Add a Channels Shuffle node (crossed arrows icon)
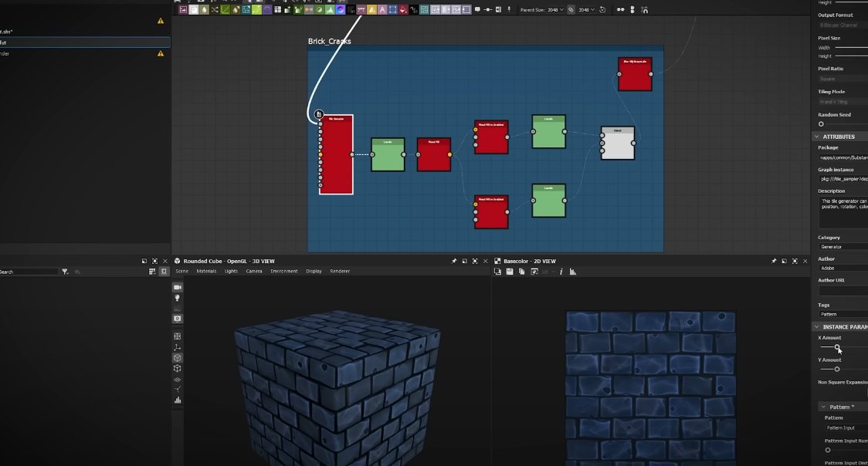Image resolution: width=868 pixels, height=466 pixels. click(215, 9)
